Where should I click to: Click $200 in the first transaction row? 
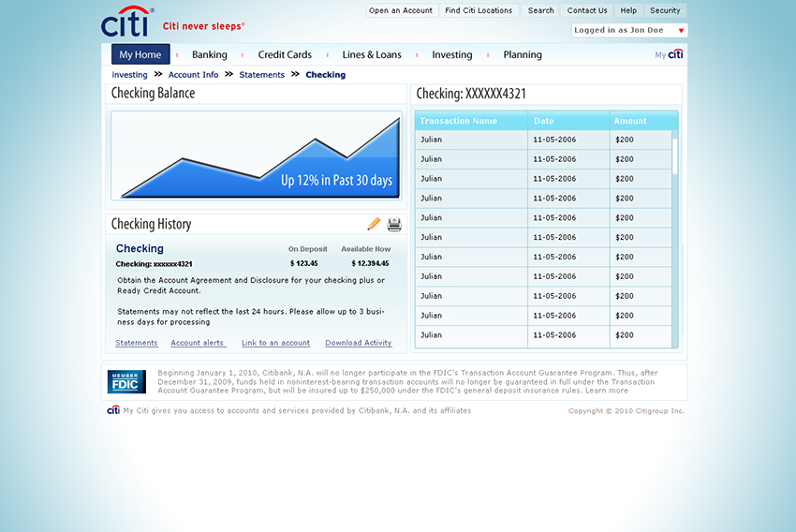[625, 140]
